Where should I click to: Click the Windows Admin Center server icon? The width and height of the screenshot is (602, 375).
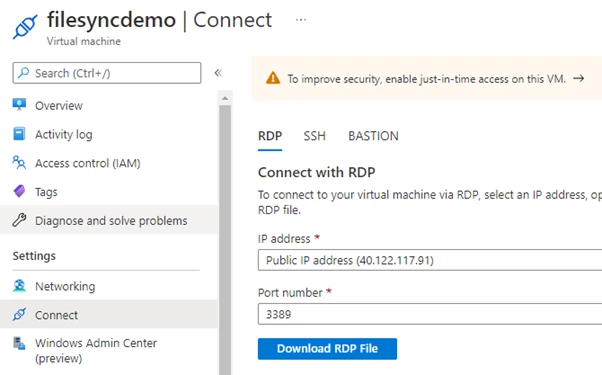(x=19, y=343)
